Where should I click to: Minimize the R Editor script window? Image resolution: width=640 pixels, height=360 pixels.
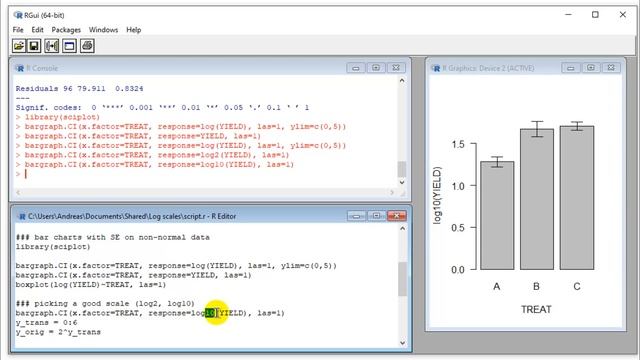pyautogui.click(x=356, y=216)
